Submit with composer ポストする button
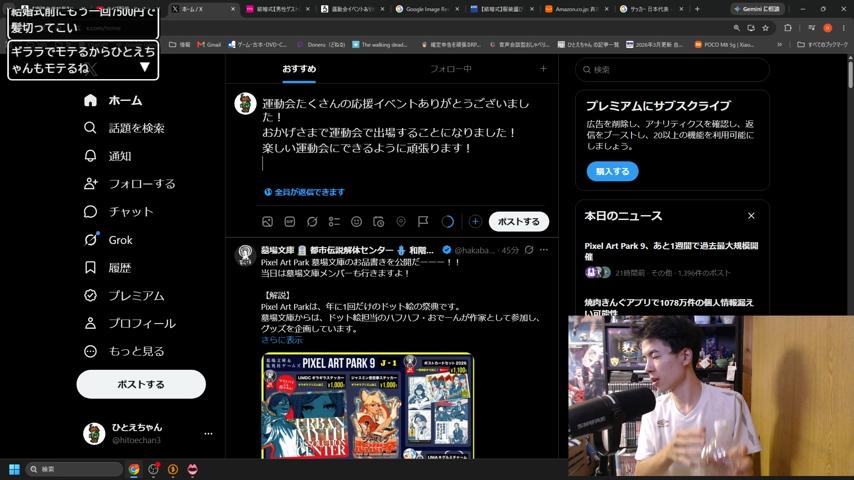Viewport: 854px width, 480px height. pyautogui.click(x=518, y=221)
